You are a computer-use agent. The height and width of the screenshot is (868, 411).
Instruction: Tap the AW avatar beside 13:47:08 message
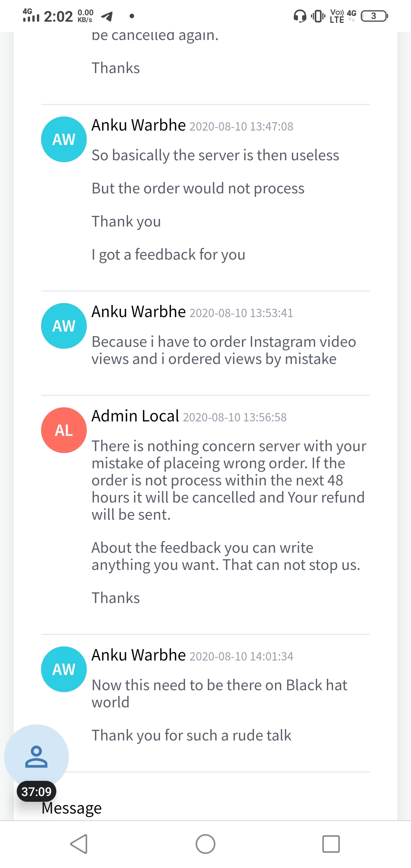(64, 139)
